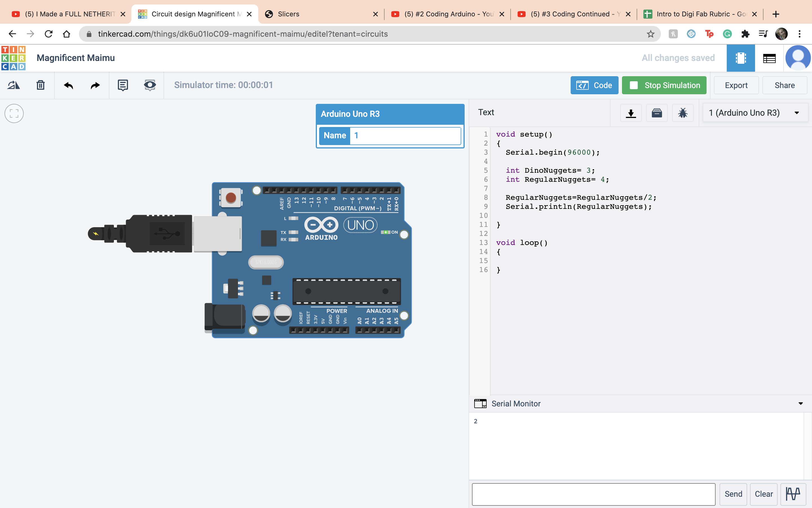Screen dimensions: 812x508
Task: Click code line Serial.println(RegularNuggets);
Action: 579,207
